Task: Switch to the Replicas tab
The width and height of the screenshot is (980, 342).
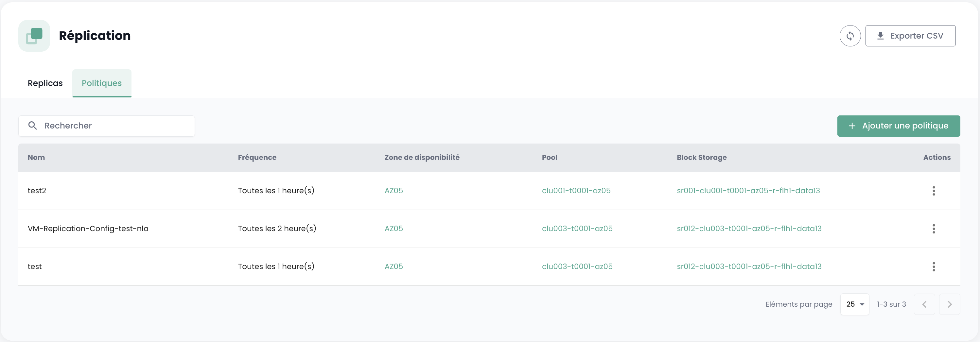Action: pyautogui.click(x=45, y=83)
